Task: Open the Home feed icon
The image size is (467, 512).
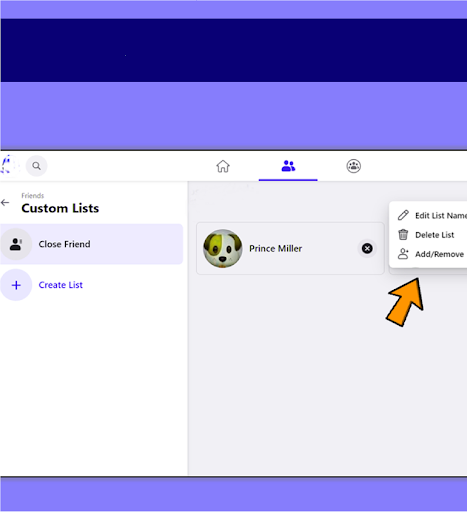Action: pyautogui.click(x=223, y=166)
